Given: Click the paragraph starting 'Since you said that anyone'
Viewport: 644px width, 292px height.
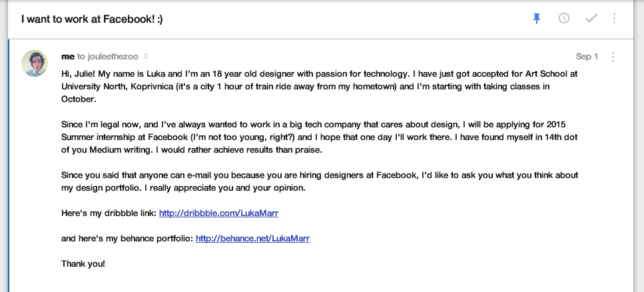Looking at the screenshot, I should (320, 182).
